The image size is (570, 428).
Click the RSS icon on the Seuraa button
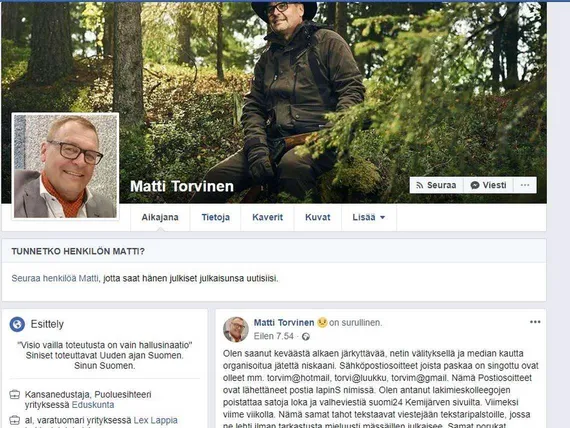click(x=420, y=185)
